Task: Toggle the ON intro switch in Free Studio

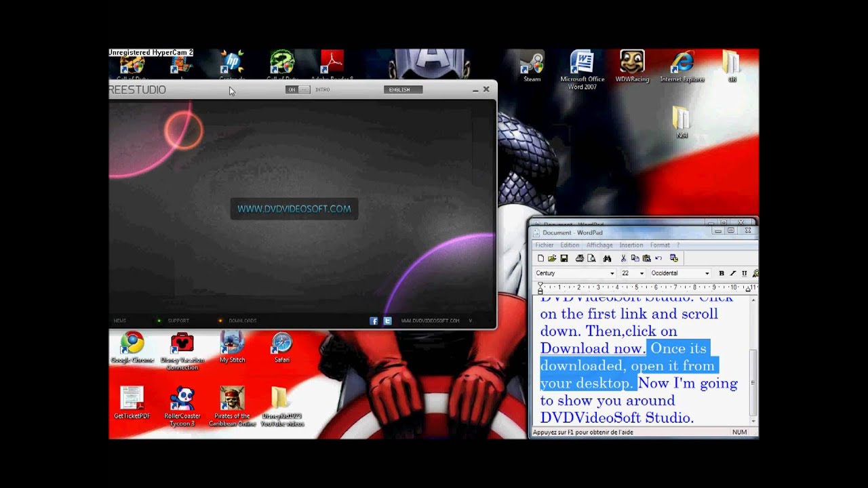Action: (298, 89)
